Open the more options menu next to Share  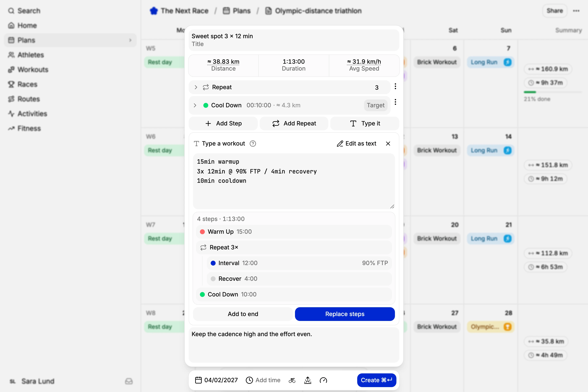pyautogui.click(x=576, y=11)
